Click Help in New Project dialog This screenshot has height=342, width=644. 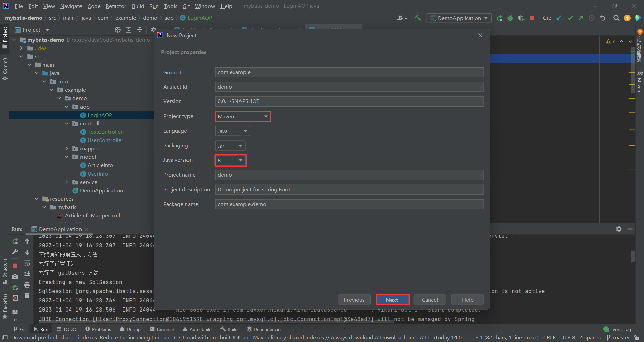click(x=468, y=300)
